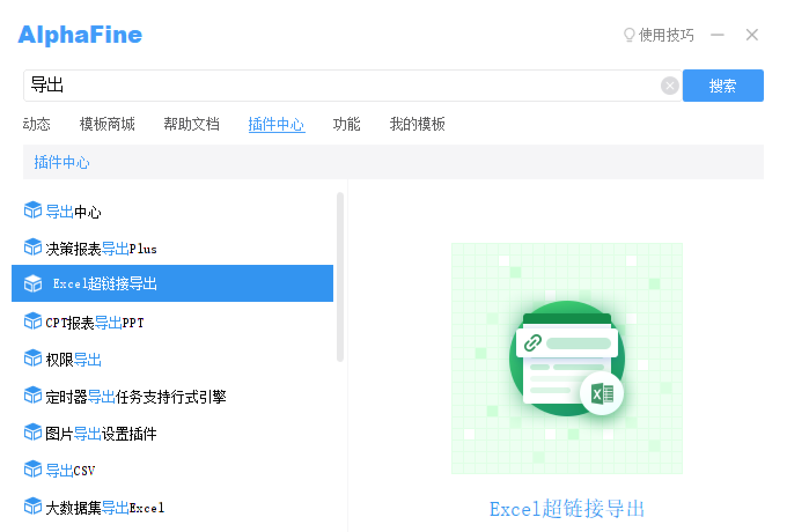Click the plugin icon beside Excel超链接导出

(x=32, y=283)
